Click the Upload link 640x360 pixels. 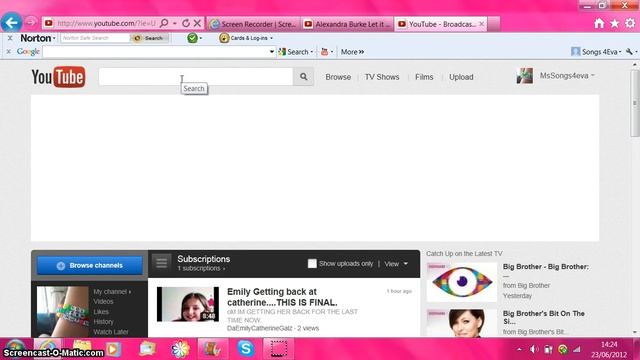pos(461,77)
